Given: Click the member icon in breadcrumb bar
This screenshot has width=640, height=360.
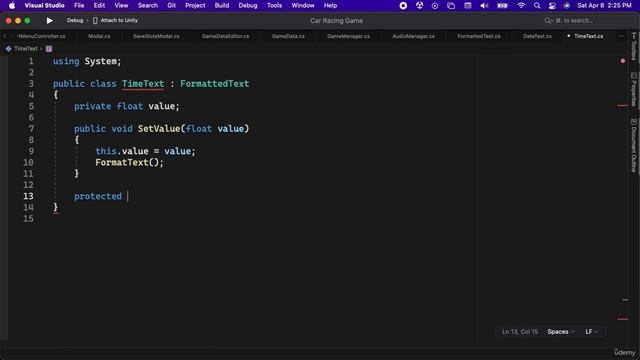Looking at the screenshot, I should [x=49, y=49].
